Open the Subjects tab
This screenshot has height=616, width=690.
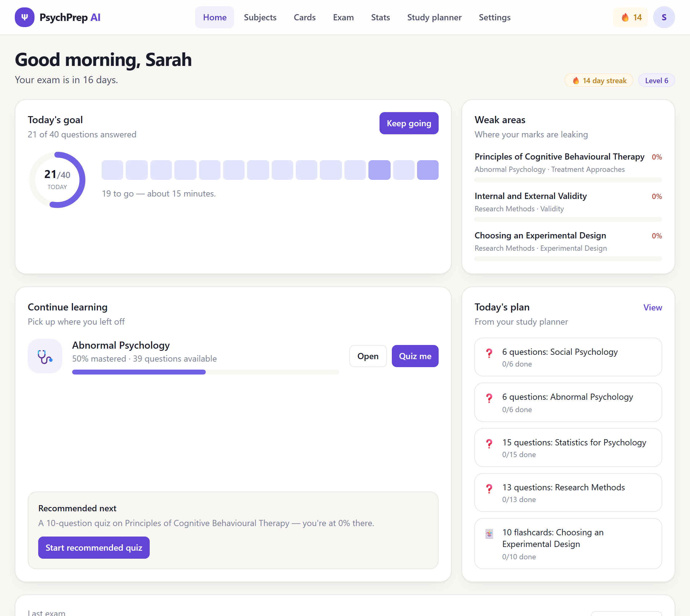[x=260, y=17]
